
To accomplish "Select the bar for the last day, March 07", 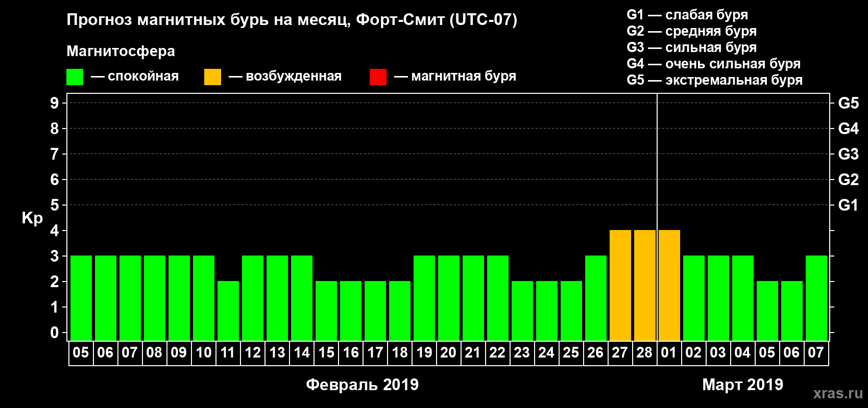I will pos(816,298).
